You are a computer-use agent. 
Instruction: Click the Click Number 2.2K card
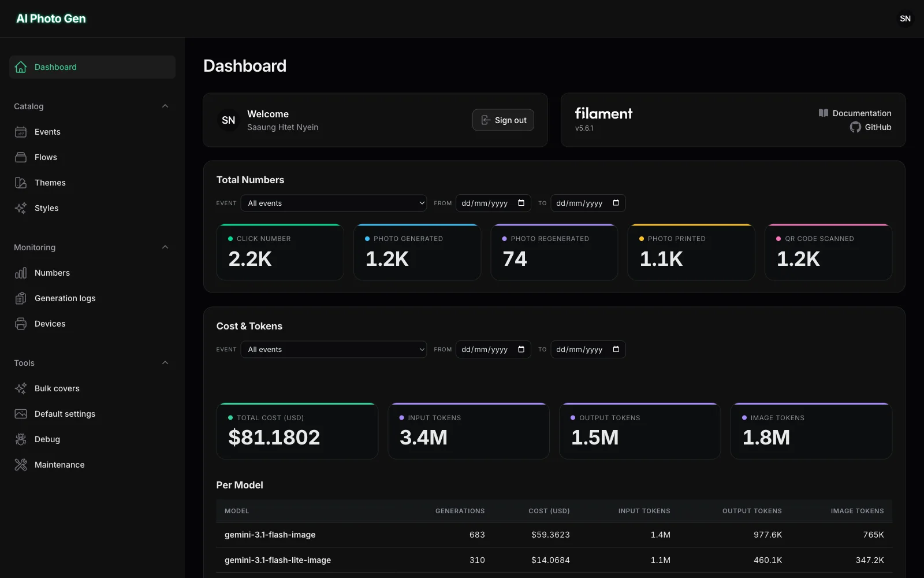280,252
